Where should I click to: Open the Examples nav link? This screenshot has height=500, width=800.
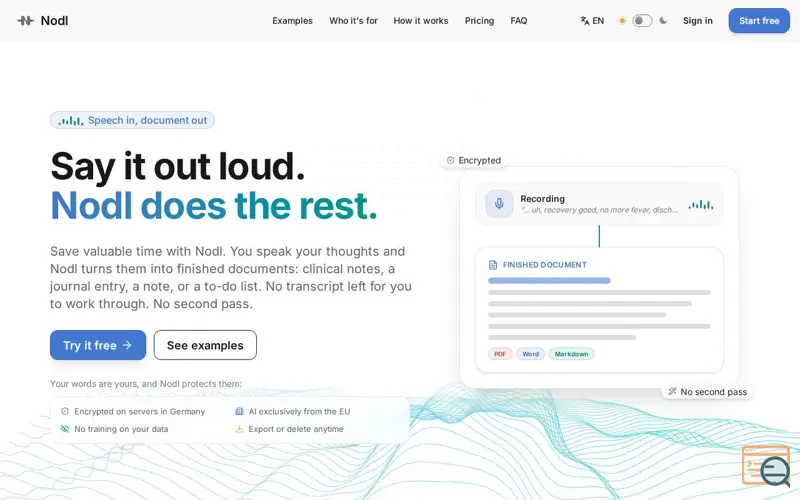tap(292, 21)
